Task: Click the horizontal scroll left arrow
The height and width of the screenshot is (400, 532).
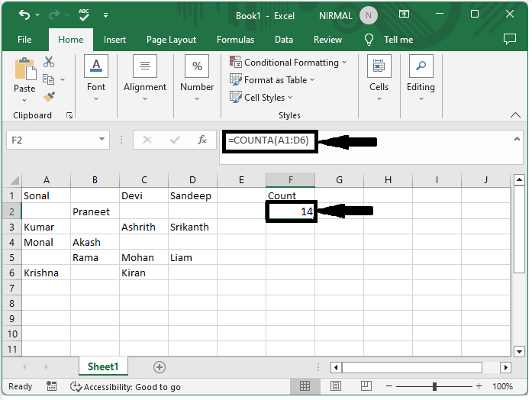Action: (336, 367)
